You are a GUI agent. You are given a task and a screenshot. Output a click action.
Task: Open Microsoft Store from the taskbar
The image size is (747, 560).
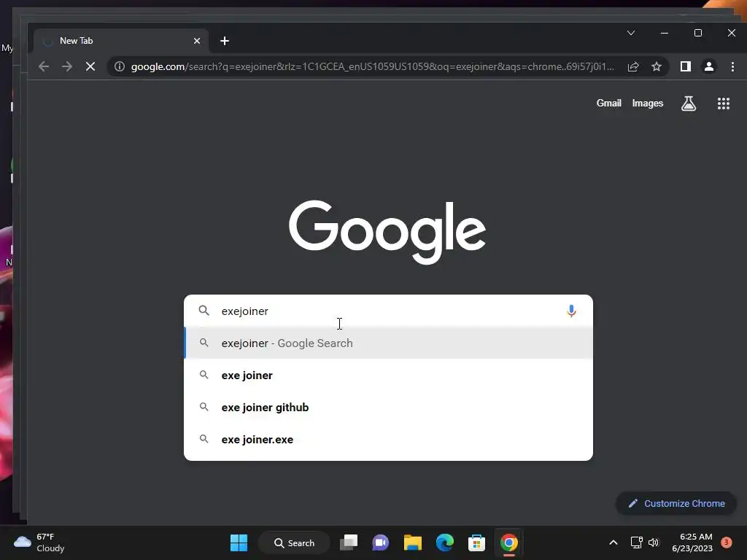click(477, 542)
